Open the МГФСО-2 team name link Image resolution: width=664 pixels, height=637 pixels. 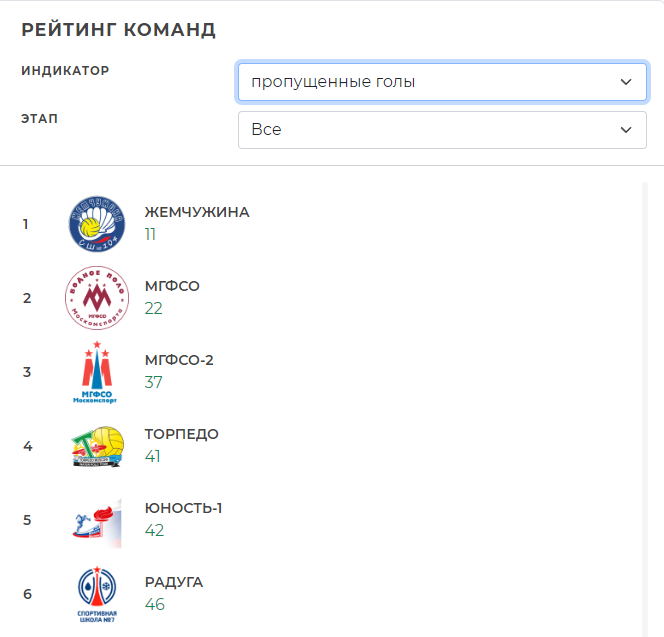tap(179, 360)
